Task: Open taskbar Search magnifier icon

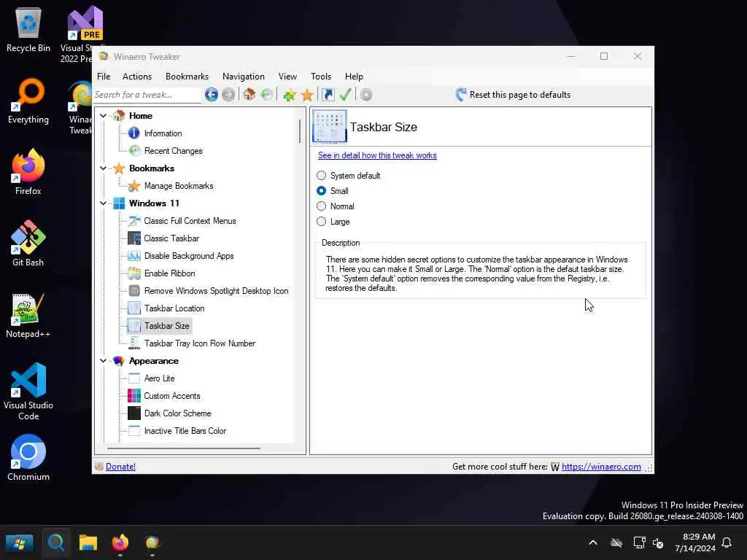Action: (x=55, y=542)
